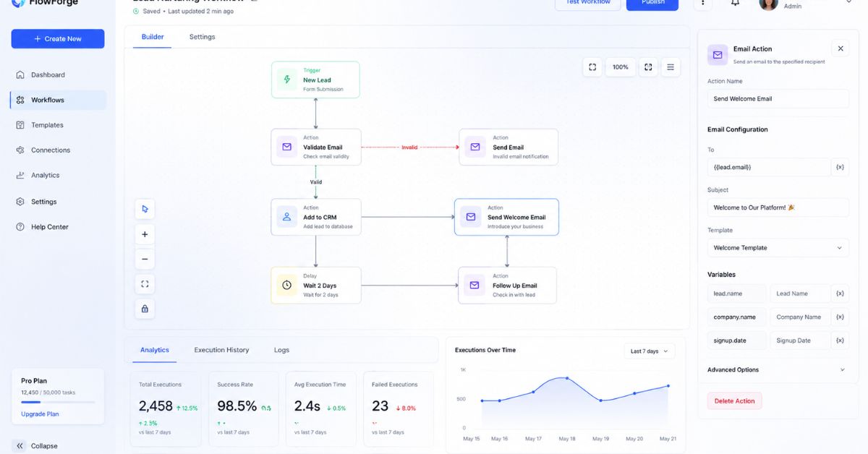Open notifications bell
Viewport: 868px width, 454px height.
point(735,3)
